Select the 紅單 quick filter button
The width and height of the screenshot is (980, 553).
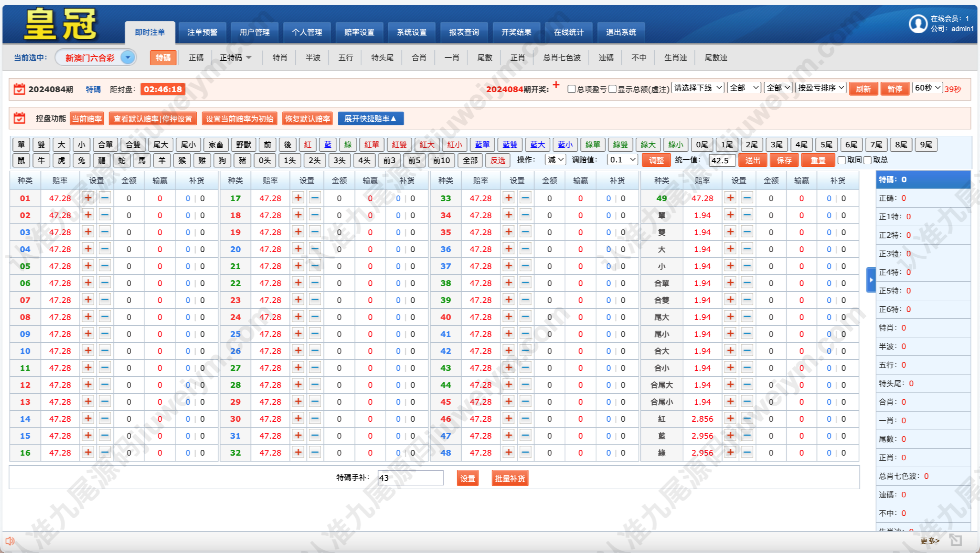point(372,145)
